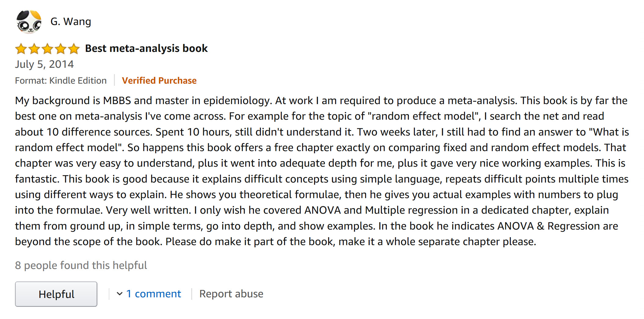Click the word MBBS in the review
The image size is (644, 319).
point(117,100)
